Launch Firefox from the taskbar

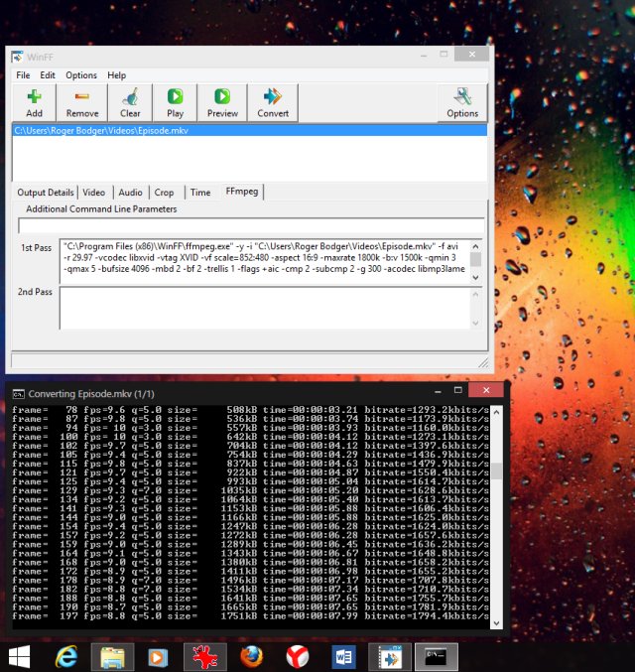pyautogui.click(x=252, y=656)
